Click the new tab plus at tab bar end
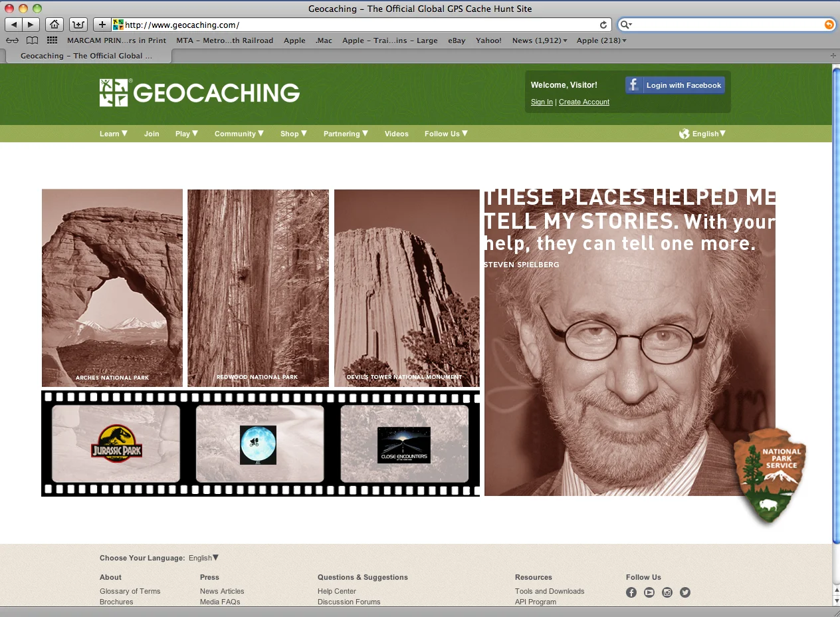This screenshot has height=617, width=840. point(833,56)
